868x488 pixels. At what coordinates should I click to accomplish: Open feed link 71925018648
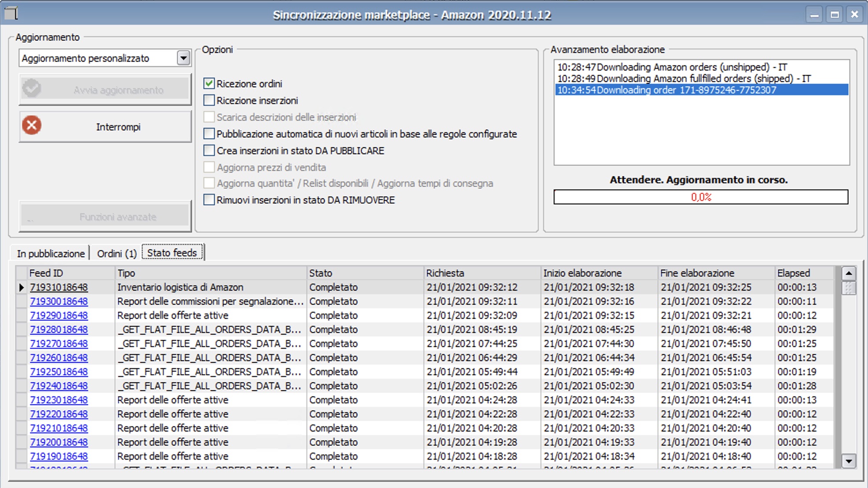coord(59,372)
